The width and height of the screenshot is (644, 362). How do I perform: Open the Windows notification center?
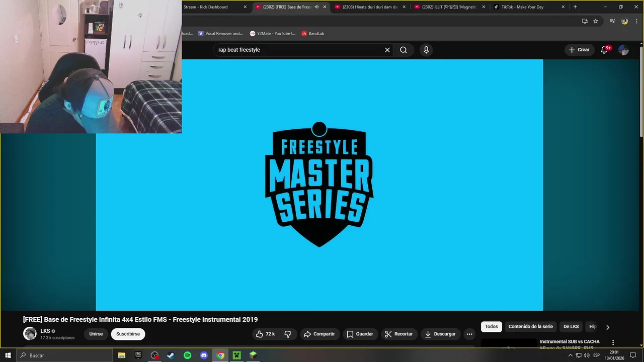(633, 355)
